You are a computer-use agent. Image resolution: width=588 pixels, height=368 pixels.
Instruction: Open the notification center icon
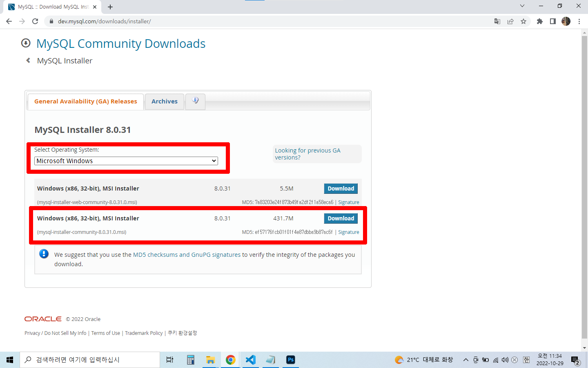click(x=575, y=360)
